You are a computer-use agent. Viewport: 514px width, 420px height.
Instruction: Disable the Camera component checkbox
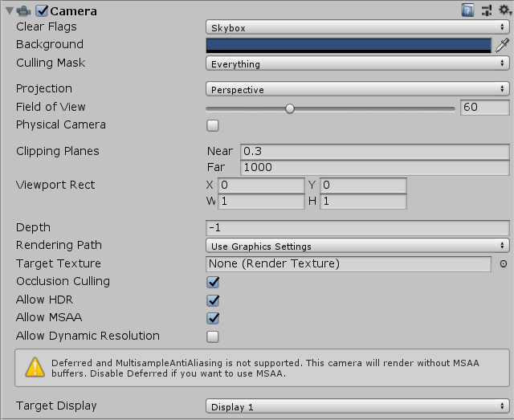pos(43,11)
